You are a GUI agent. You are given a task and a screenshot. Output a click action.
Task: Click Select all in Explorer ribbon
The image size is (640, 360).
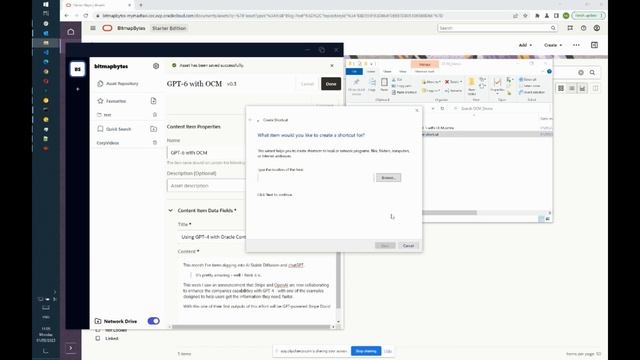tap(528, 80)
